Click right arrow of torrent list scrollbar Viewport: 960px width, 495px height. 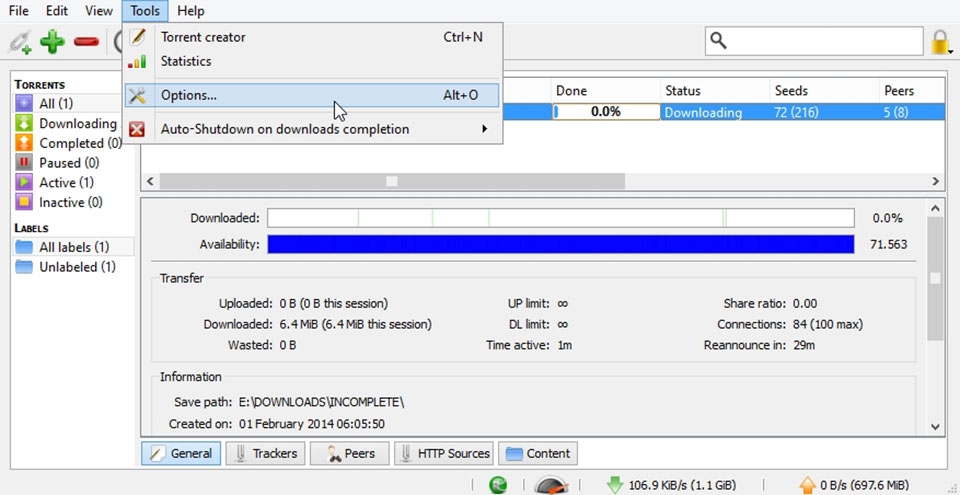[x=935, y=181]
